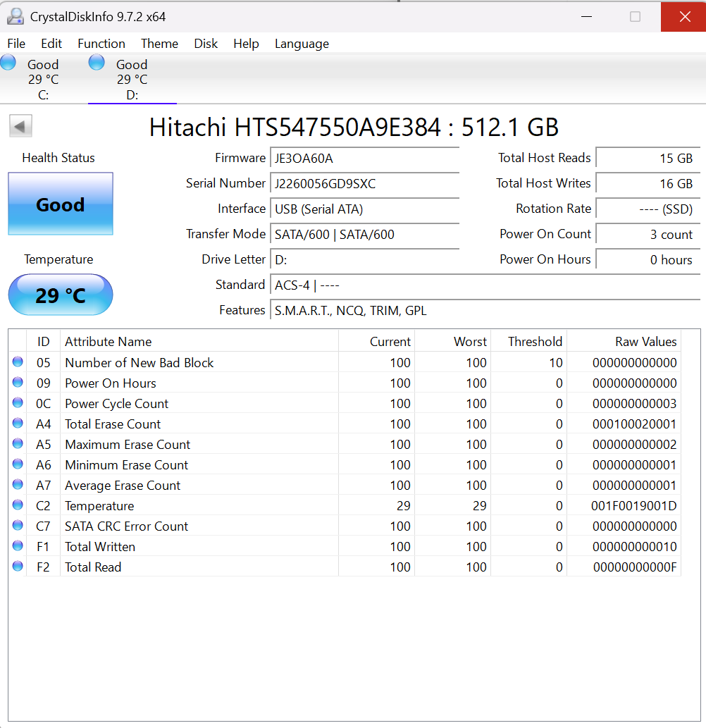
Task: Click the Hitachi HTS547550A9E384 disk title
Action: click(x=354, y=127)
